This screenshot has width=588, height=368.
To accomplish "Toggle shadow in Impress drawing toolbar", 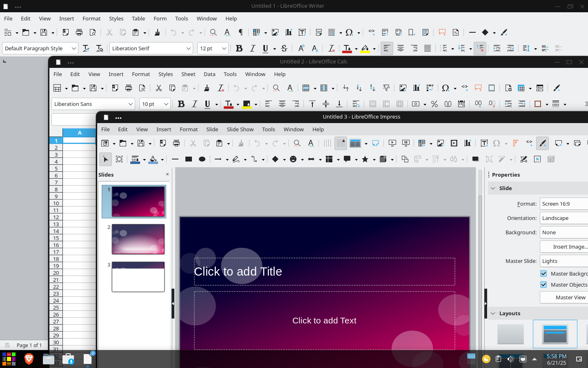I will click(475, 159).
